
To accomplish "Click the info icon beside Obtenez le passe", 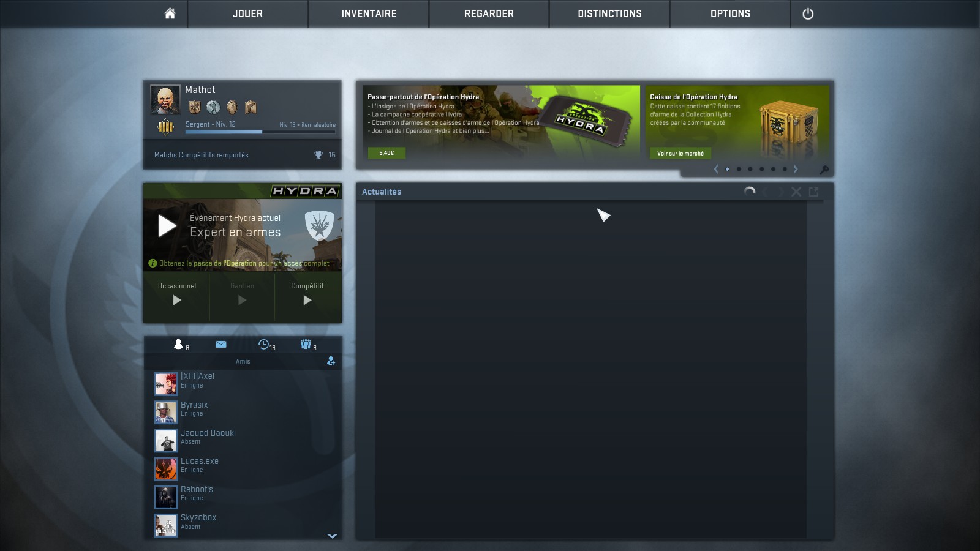I will coord(153,263).
